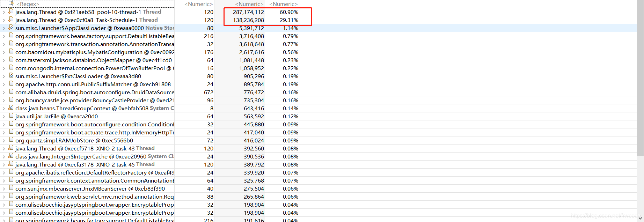
Task: Click the vertical scrollbar down arrow
Action: click(640, 218)
